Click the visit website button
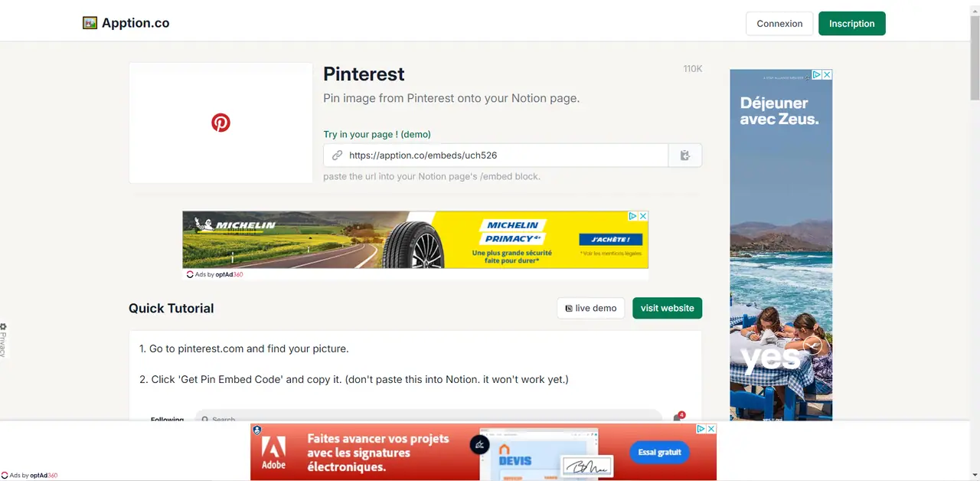 [x=667, y=308]
